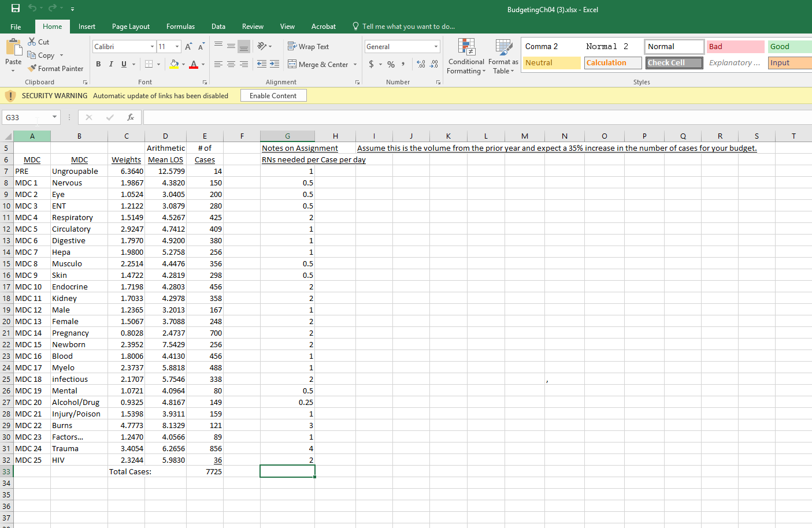Apply Percent Style format
812x528 pixels.
tap(391, 64)
